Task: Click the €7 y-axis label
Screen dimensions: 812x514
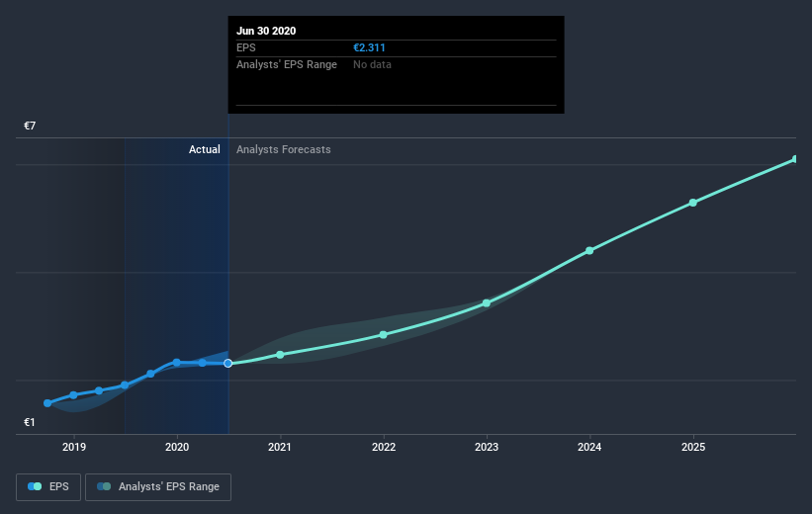Action: [30, 126]
